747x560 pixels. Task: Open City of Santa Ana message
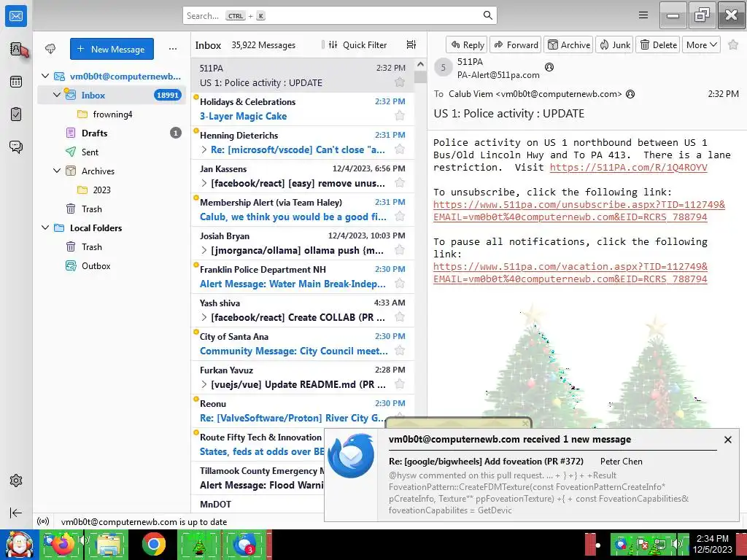303,343
